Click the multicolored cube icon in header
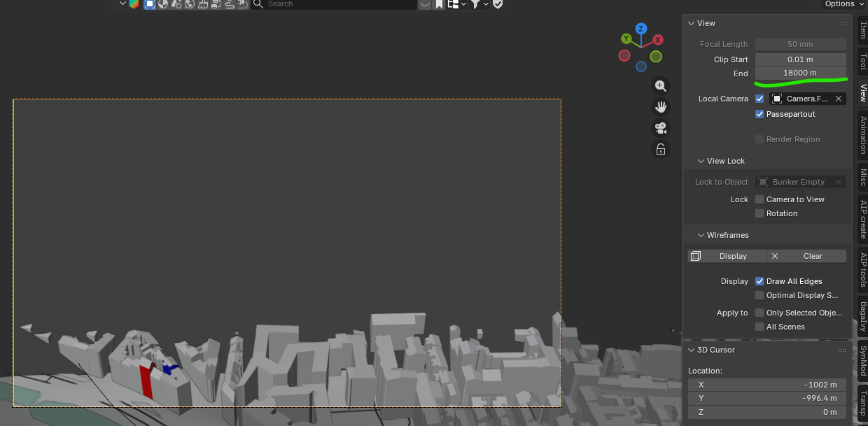The width and height of the screenshot is (868, 426). pos(134,3)
